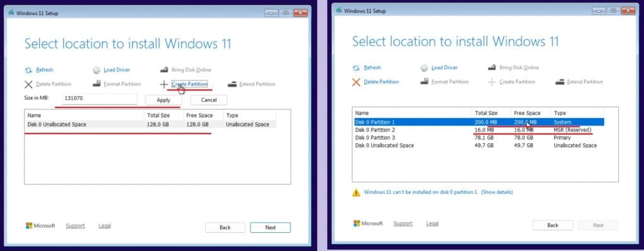Click Back button in right window
Viewport: 644px width, 251px height.
tap(553, 225)
